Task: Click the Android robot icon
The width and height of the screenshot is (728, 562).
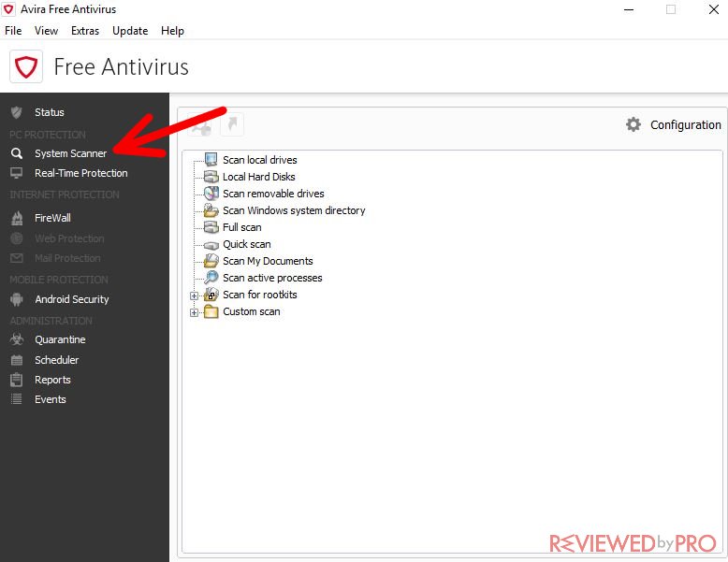Action: pos(17,299)
